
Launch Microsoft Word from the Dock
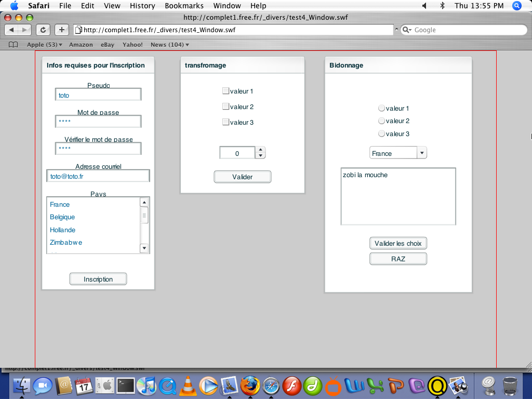click(x=354, y=386)
